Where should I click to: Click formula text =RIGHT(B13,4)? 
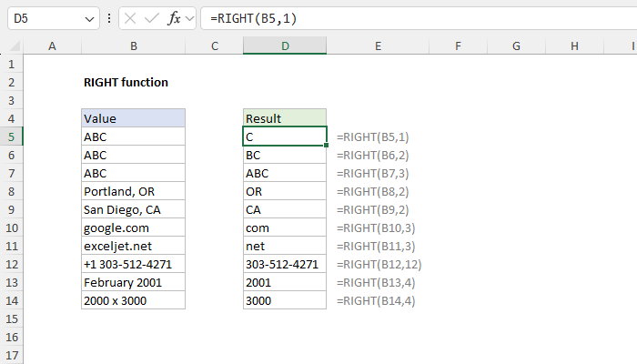click(x=376, y=282)
